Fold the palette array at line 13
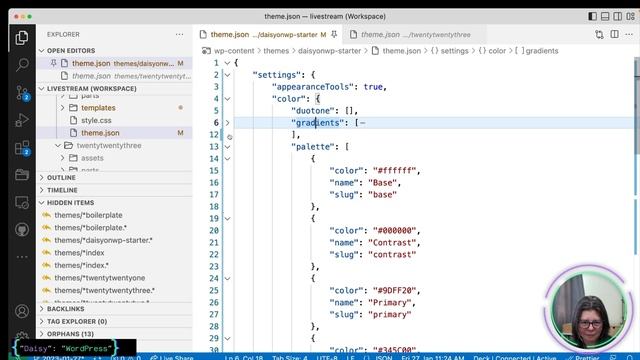This screenshot has width=640, height=360. point(227,147)
